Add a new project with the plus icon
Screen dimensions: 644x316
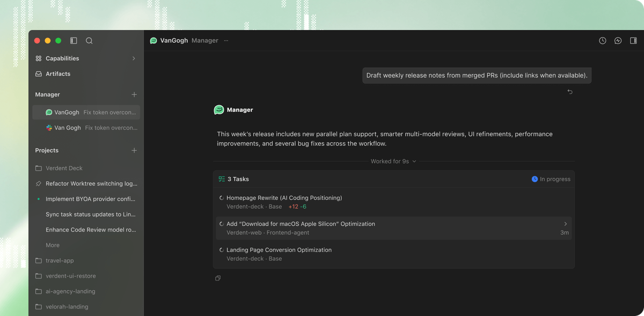click(134, 151)
